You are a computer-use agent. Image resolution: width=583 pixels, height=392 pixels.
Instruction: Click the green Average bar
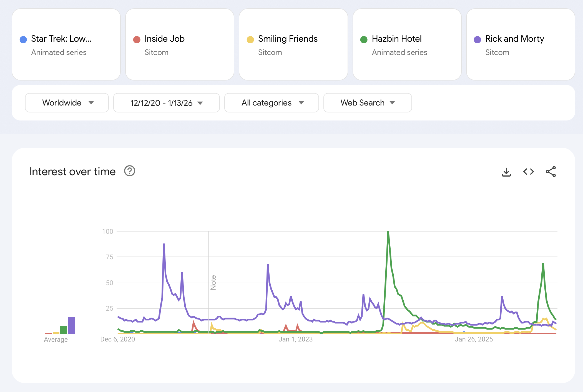click(64, 330)
